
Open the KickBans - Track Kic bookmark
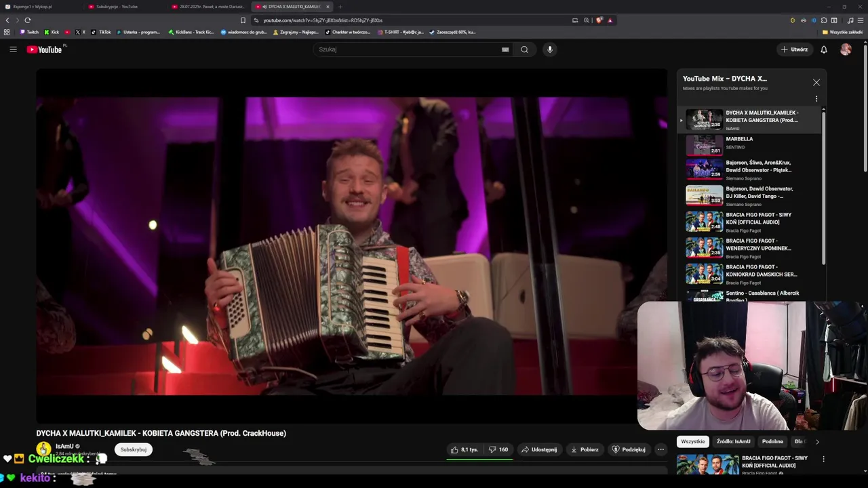coord(191,32)
